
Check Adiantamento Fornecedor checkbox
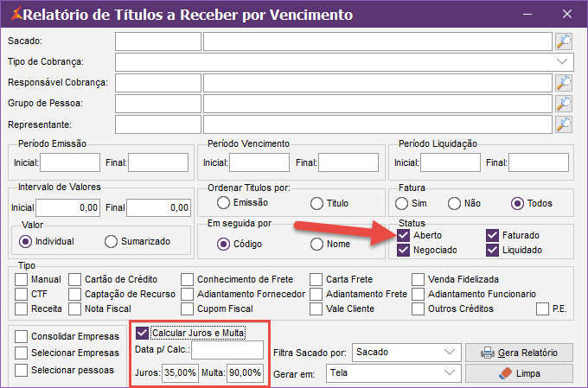click(x=187, y=295)
